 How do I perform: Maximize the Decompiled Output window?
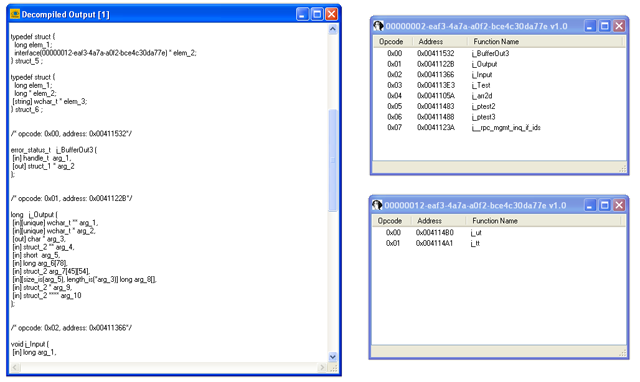[x=317, y=14]
